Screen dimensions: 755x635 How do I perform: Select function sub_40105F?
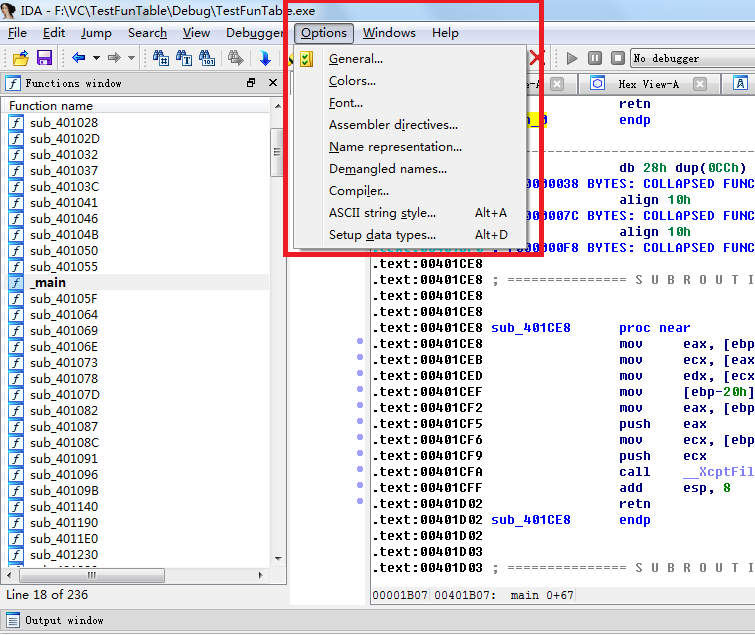64,299
